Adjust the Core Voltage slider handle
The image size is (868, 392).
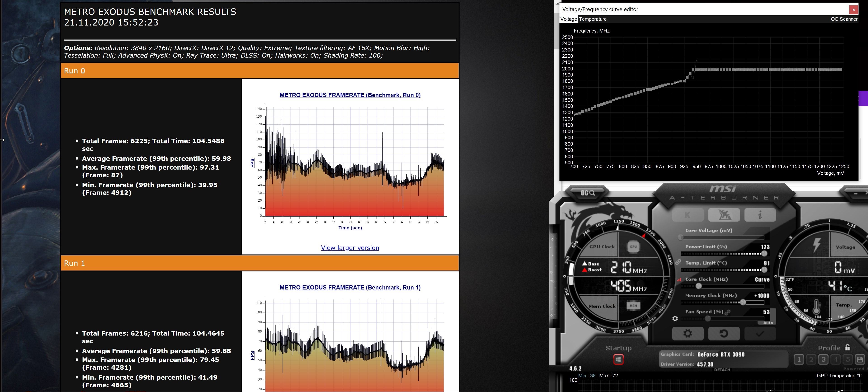[x=681, y=237]
